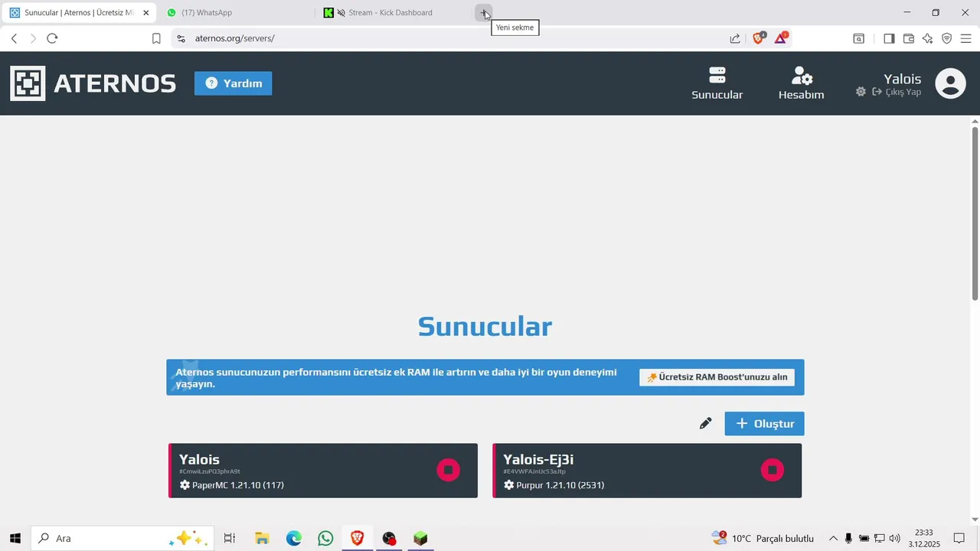The image size is (980, 551).
Task: Open Task View on the taskbar
Action: pyautogui.click(x=230, y=538)
